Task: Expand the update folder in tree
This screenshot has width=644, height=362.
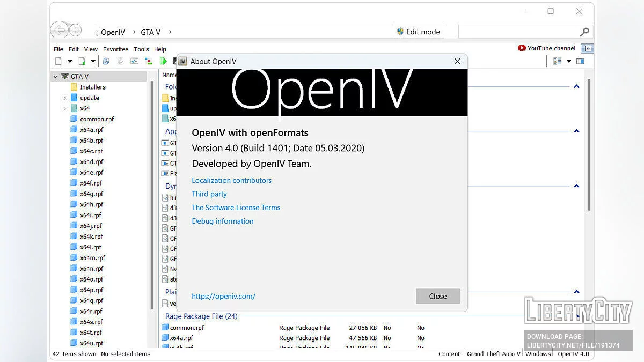Action: (65, 98)
